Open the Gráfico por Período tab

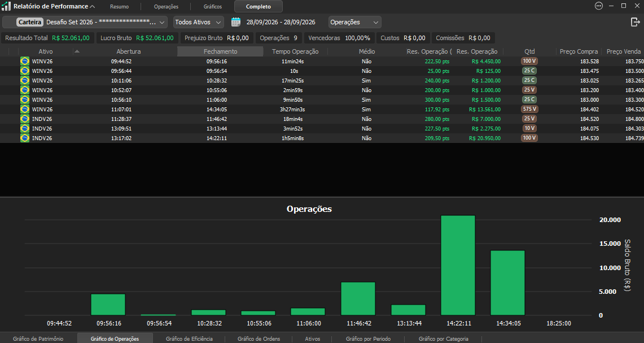click(x=369, y=339)
